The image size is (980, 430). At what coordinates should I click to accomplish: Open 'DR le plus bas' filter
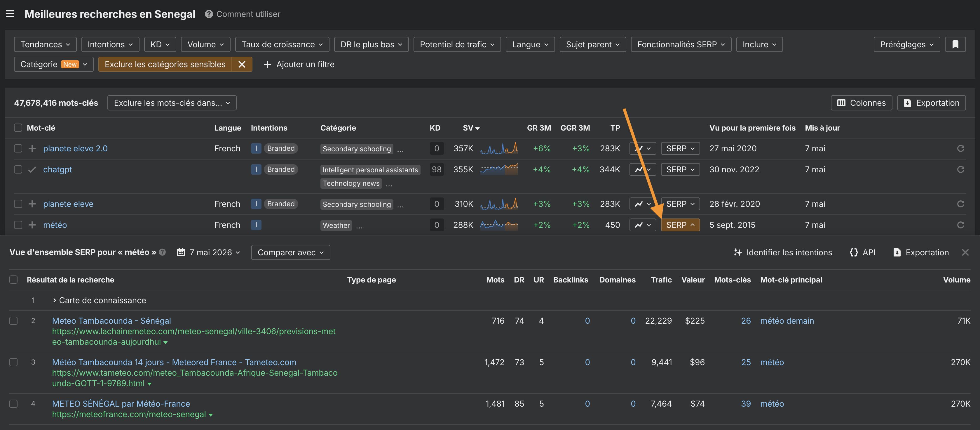tap(371, 45)
